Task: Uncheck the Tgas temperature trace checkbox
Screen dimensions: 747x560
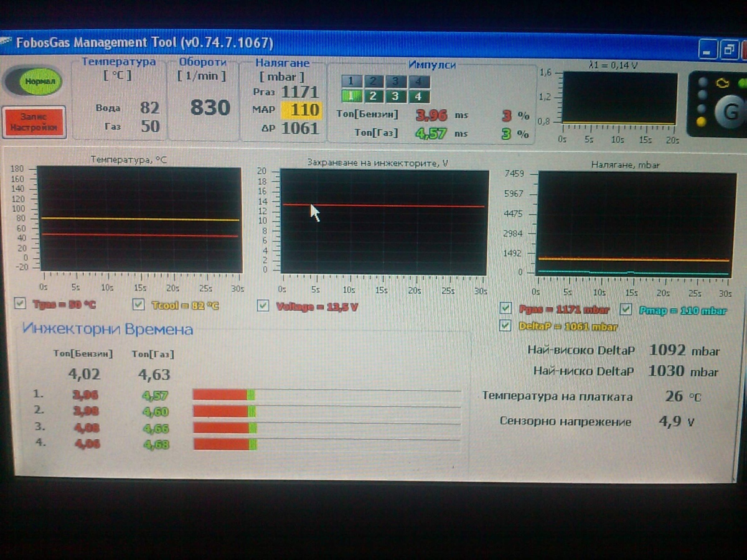Action: (x=21, y=304)
